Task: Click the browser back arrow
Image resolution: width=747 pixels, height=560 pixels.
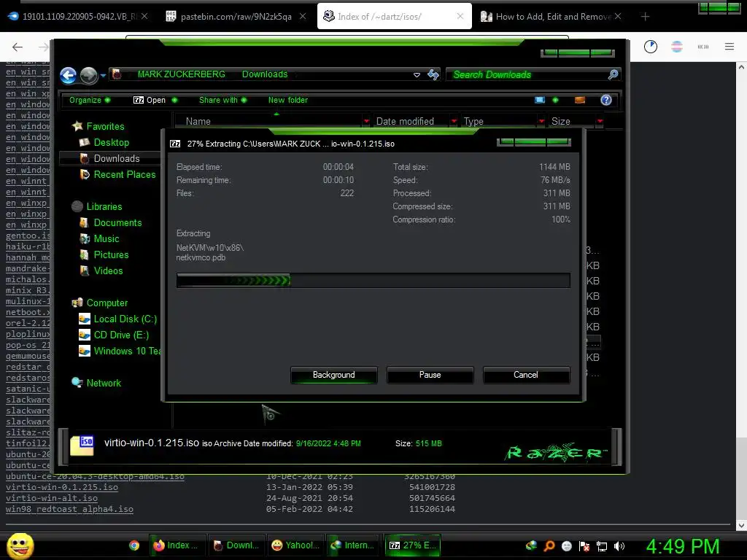Action: click(18, 47)
